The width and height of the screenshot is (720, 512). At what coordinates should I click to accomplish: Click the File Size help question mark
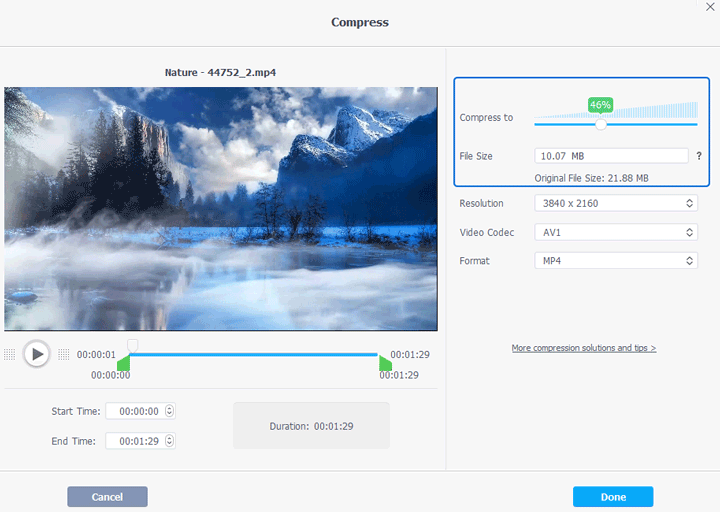point(699,156)
